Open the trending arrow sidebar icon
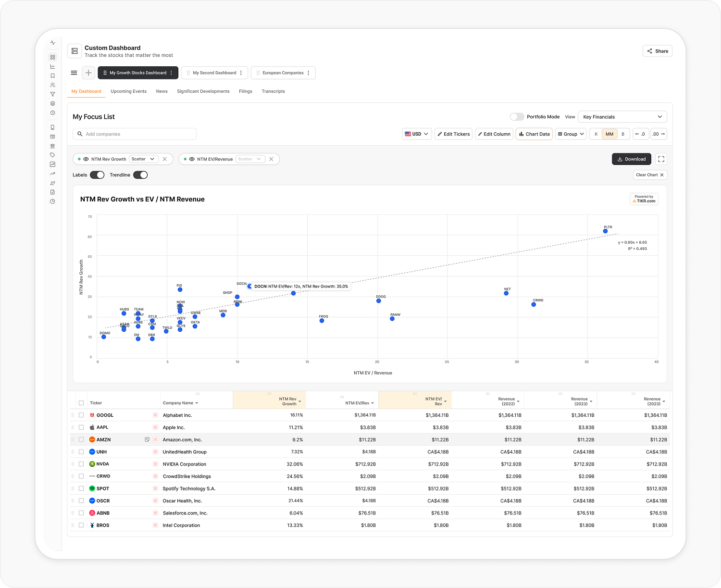Screen dimensions: 721x588 [x=53, y=174]
